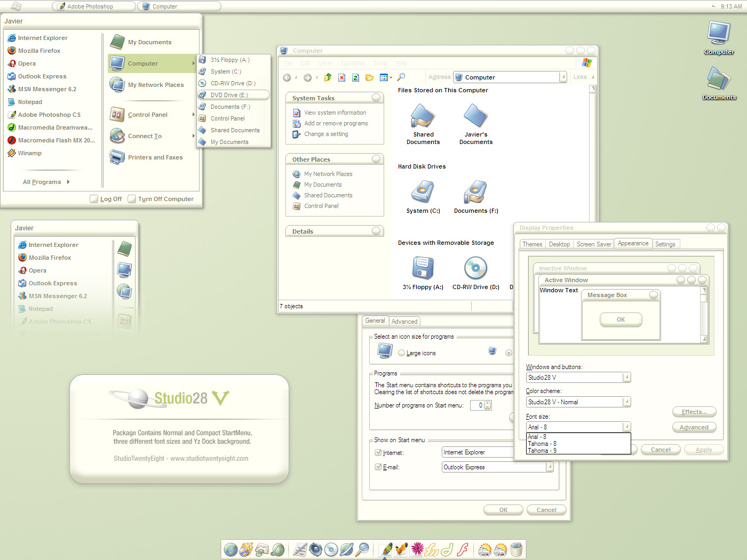Launch the pink flower dock icon
747x560 pixels.
[x=417, y=549]
